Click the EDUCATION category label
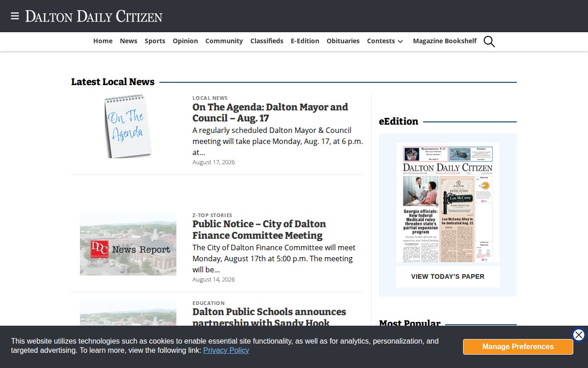 209,303
